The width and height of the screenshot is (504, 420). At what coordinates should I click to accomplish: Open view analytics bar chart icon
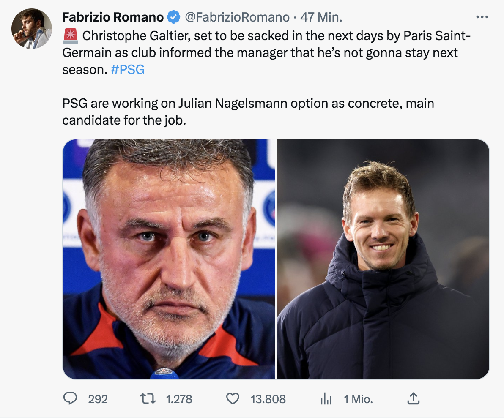(326, 398)
